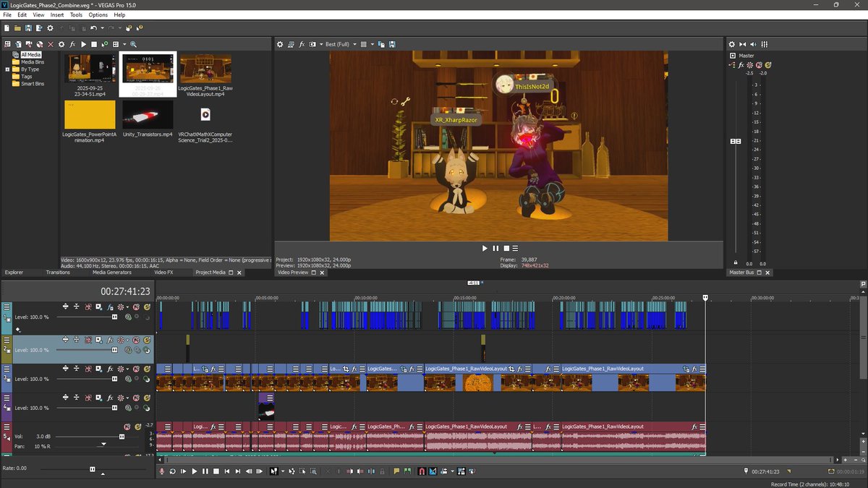Toggle Automatic Crossfades icon in transport bar

(433, 471)
